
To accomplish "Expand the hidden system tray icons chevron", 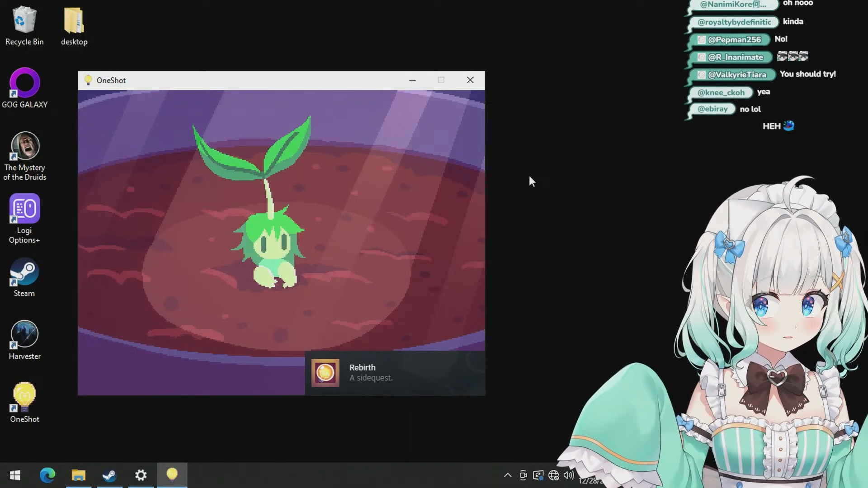I will click(x=508, y=475).
